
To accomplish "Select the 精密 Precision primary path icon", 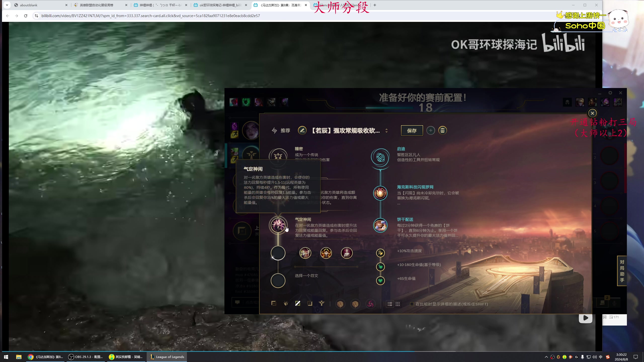I will click(x=278, y=157).
